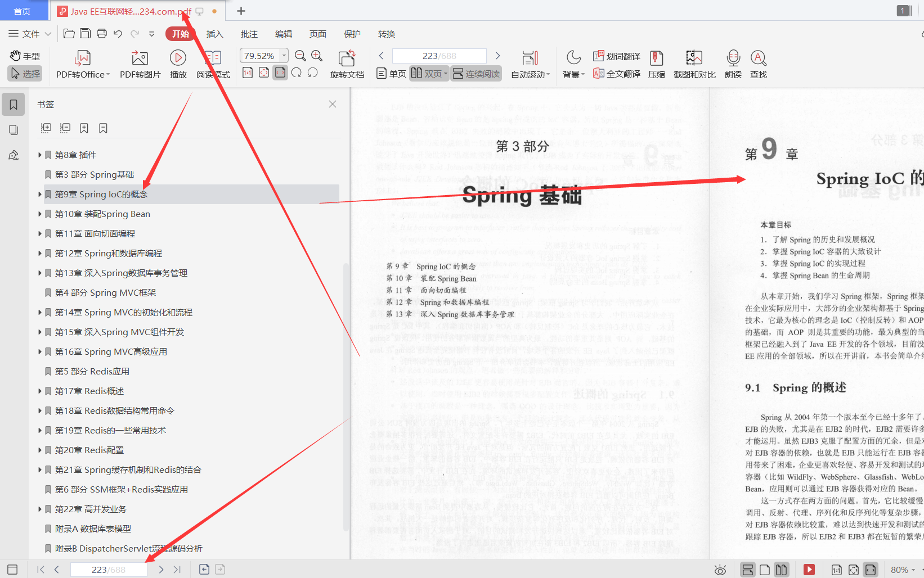Open 查找 search tool
This screenshot has width=924, height=578.
tap(759, 64)
